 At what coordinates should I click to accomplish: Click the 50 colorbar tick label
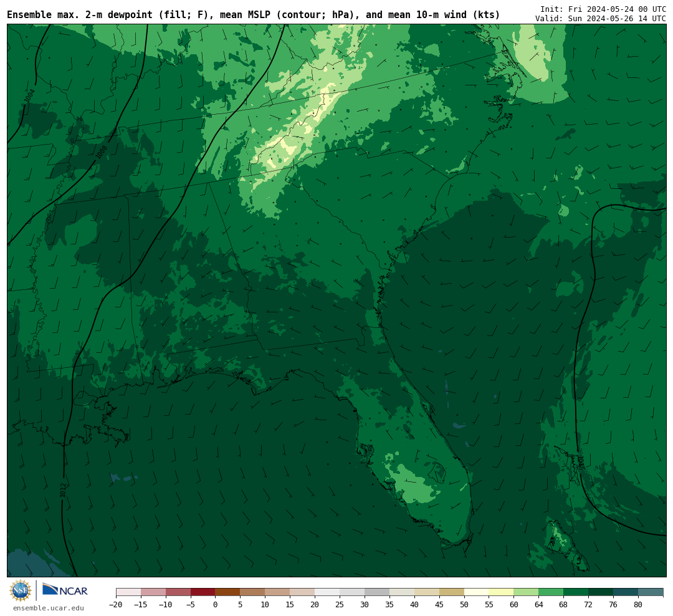[x=464, y=604]
